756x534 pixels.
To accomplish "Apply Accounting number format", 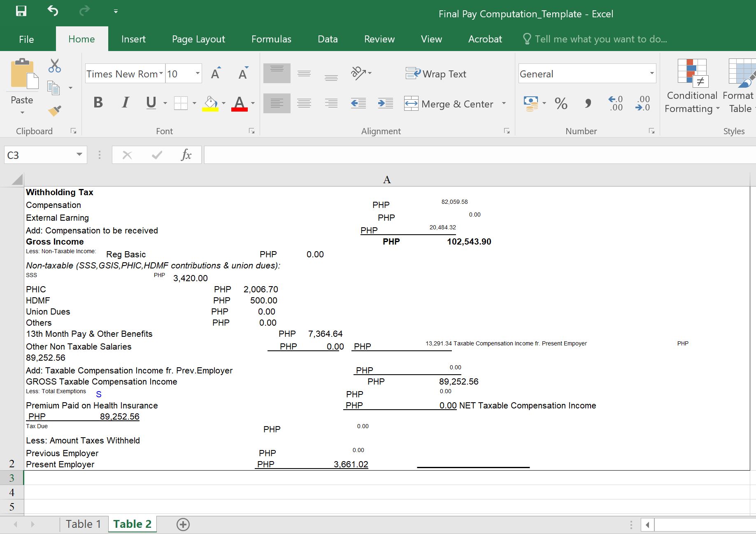I will tap(530, 103).
